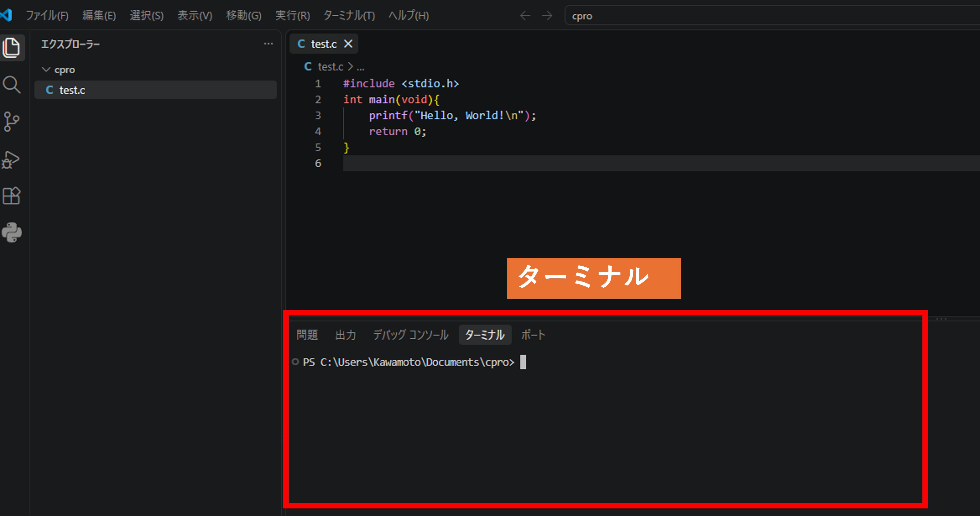Select the ターミナル panel tab

coord(485,335)
